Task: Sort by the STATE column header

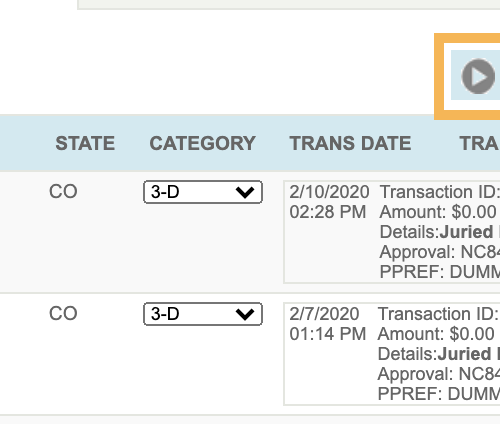Action: click(x=85, y=143)
